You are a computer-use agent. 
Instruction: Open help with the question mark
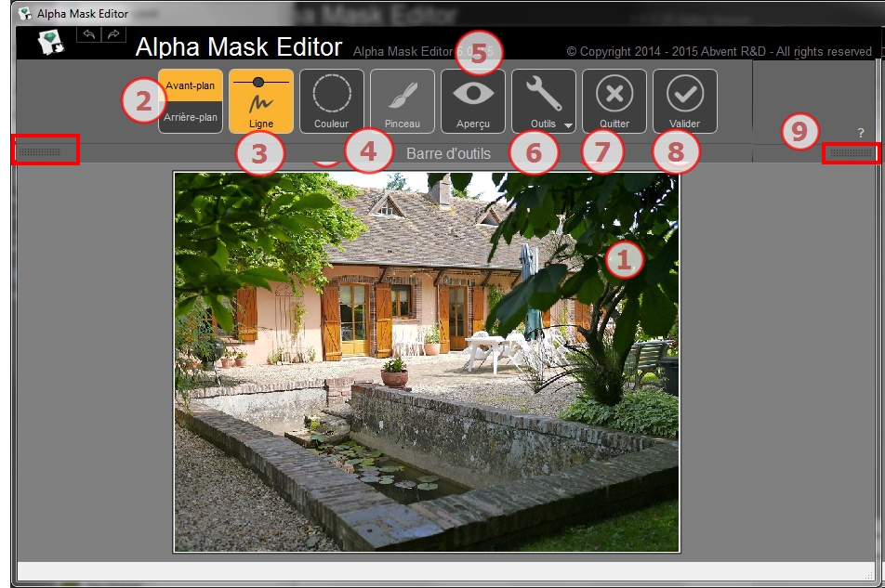pos(861,133)
